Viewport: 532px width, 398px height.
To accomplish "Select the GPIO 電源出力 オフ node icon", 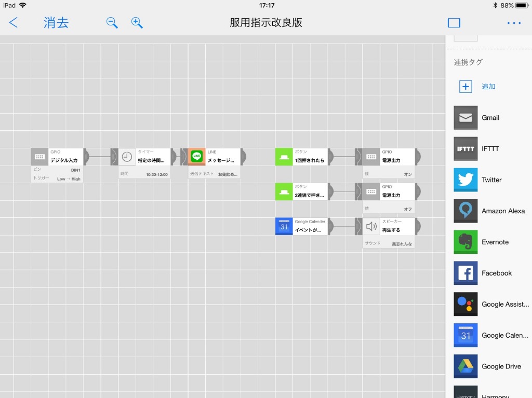I will 371,191.
